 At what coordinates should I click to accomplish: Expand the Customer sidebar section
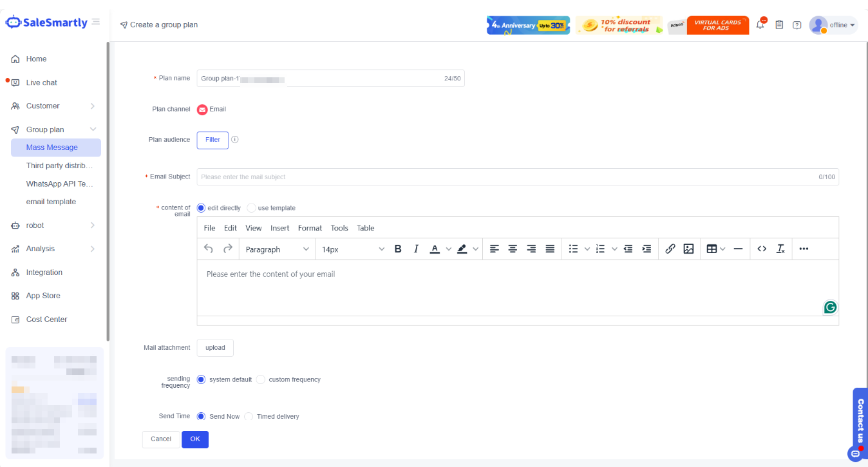(x=55, y=106)
